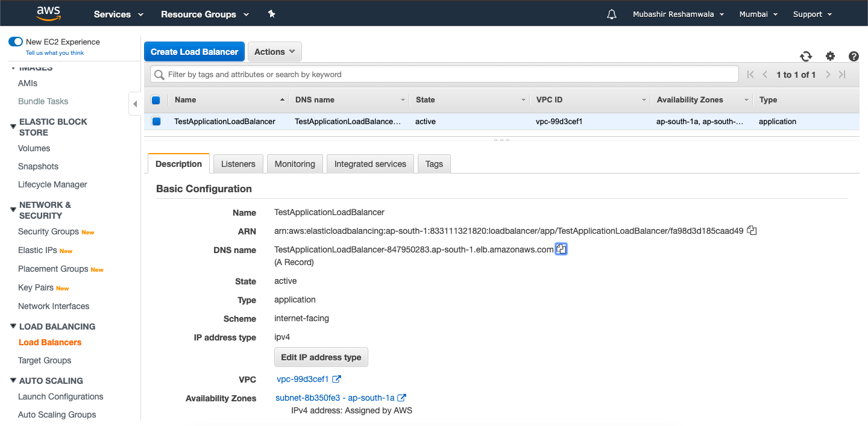Open VPC external link icon
Screen dimensions: 868x426
tap(337, 379)
